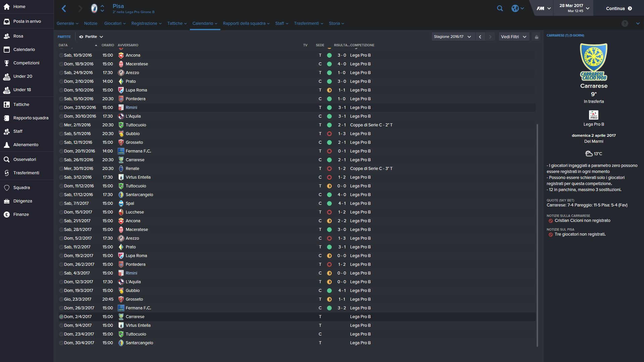Click the fixture list vertical scrollbar
Image resolution: width=644 pixels, height=362 pixels.
(x=537, y=235)
